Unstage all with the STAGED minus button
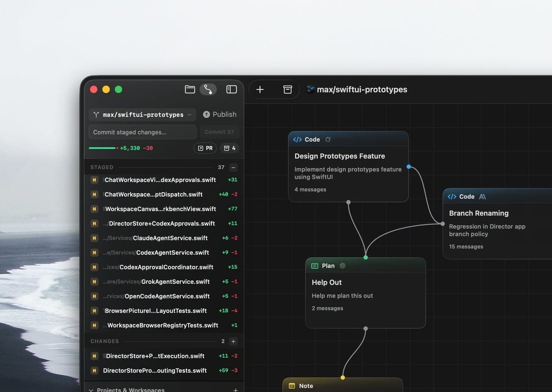552x392 pixels. 233,167
